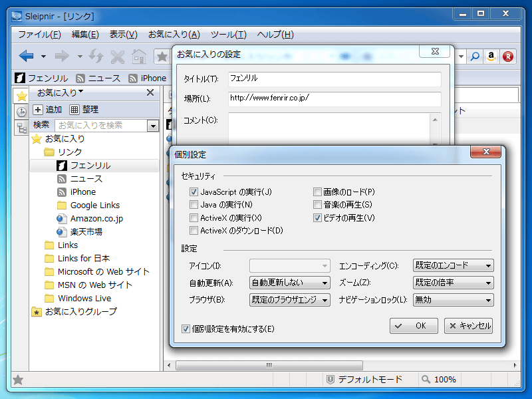Open the 自動更新 dropdown
The height and width of the screenshot is (399, 532).
tap(289, 283)
